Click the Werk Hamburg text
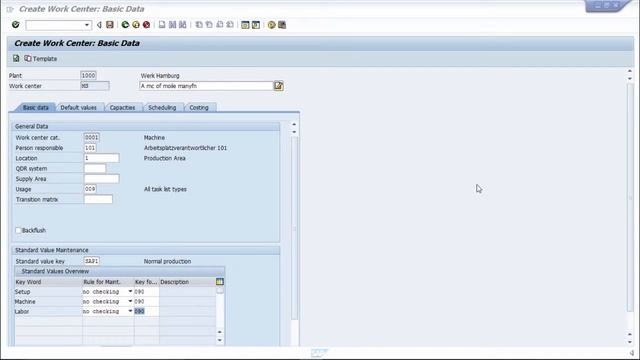 [160, 76]
